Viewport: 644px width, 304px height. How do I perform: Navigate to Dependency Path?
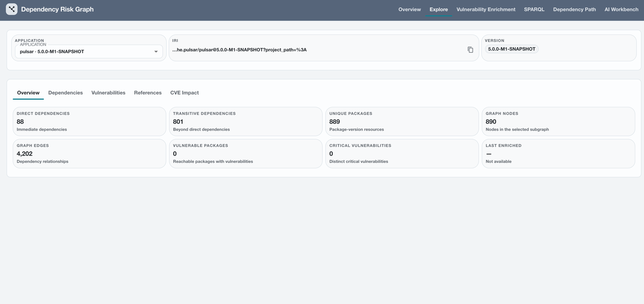click(x=574, y=9)
